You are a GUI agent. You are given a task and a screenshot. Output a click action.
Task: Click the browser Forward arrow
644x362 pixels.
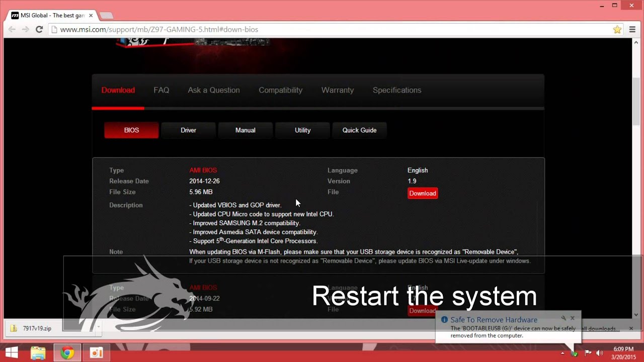click(25, 30)
